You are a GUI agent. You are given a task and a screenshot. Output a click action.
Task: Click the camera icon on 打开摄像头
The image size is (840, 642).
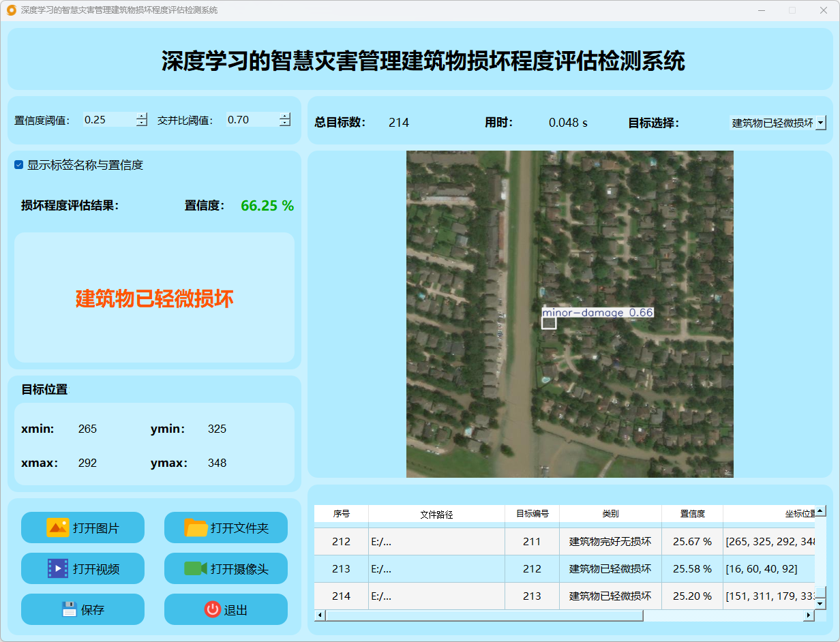coord(196,568)
